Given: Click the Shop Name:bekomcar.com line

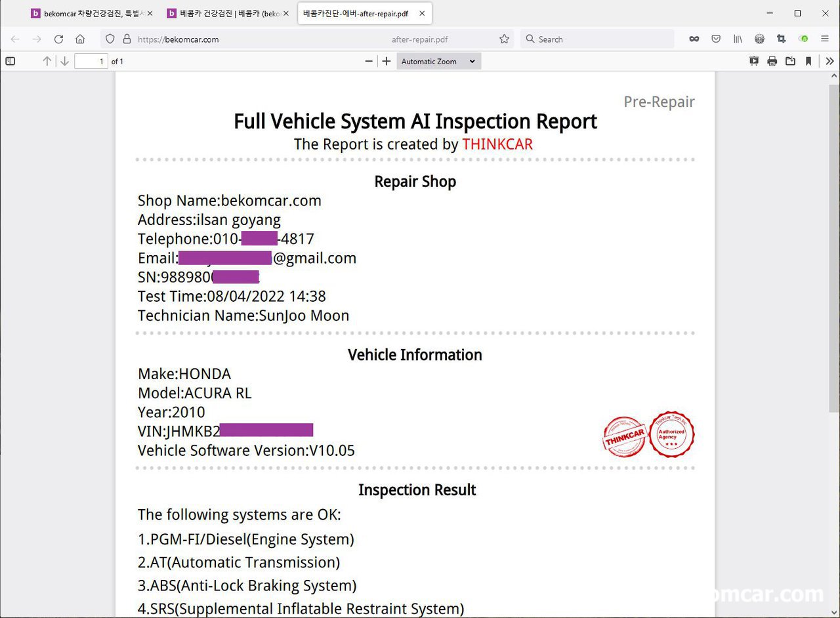Looking at the screenshot, I should 230,201.
